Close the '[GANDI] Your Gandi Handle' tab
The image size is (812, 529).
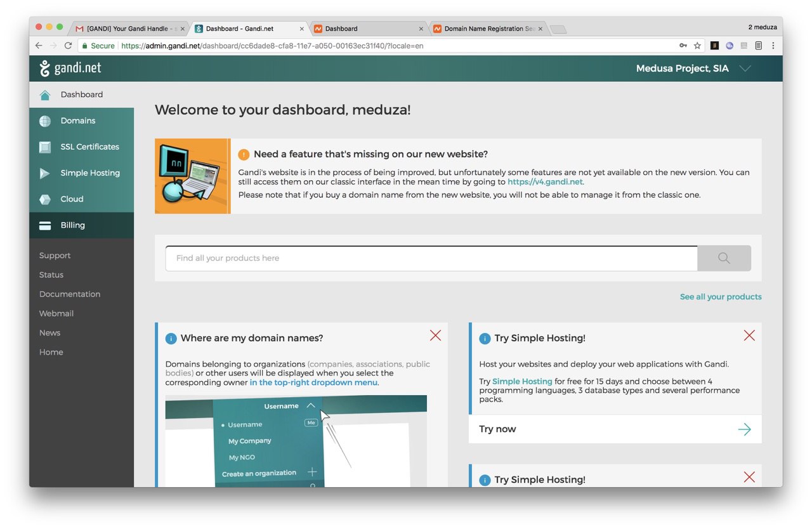click(x=183, y=29)
